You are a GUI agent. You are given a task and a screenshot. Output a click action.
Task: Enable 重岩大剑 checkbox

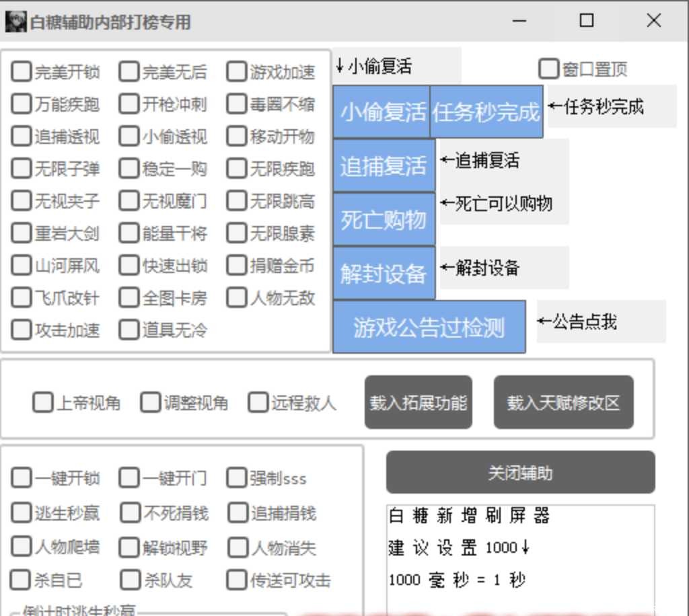click(21, 233)
